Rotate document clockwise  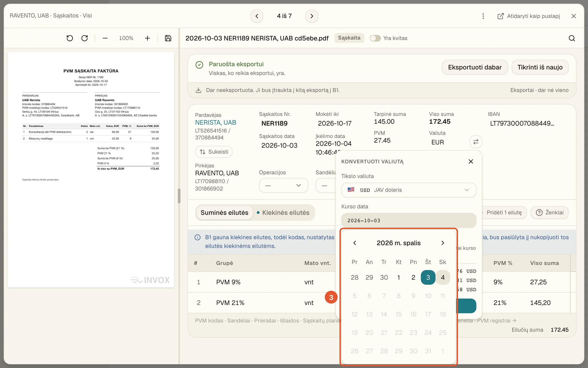coord(85,38)
